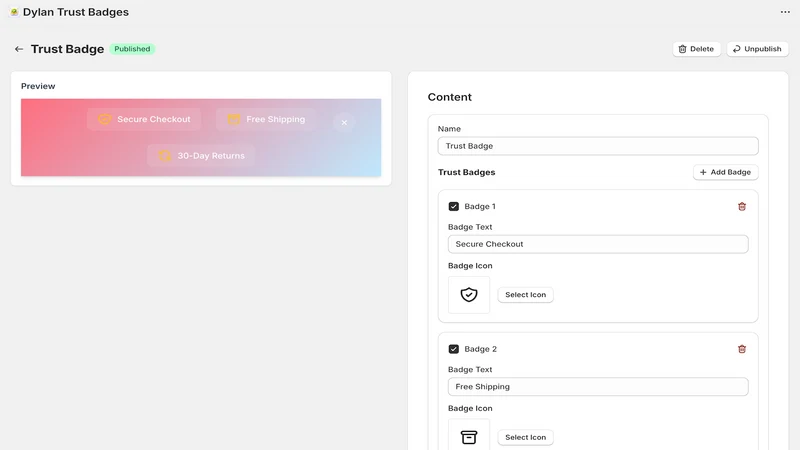800x450 pixels.
Task: Edit the Free Shipping badge text field
Action: tap(598, 387)
